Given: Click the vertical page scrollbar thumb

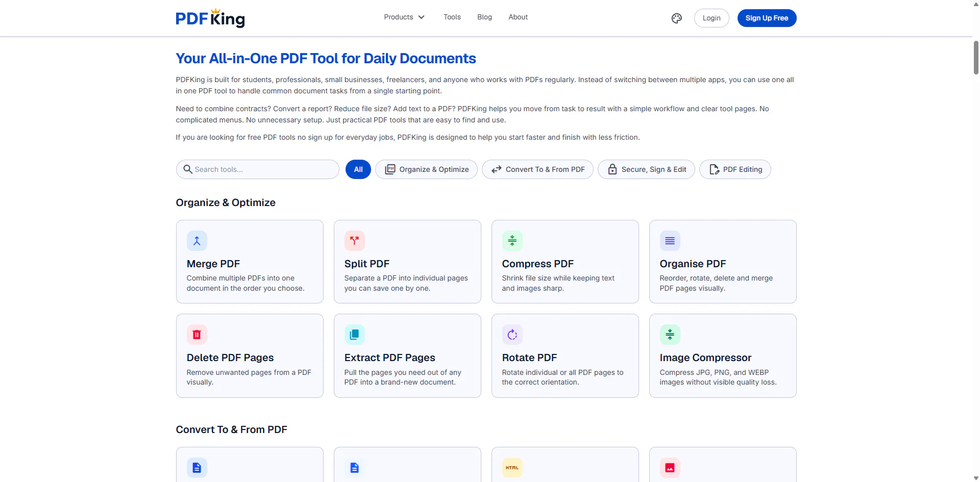Looking at the screenshot, I should click(976, 58).
